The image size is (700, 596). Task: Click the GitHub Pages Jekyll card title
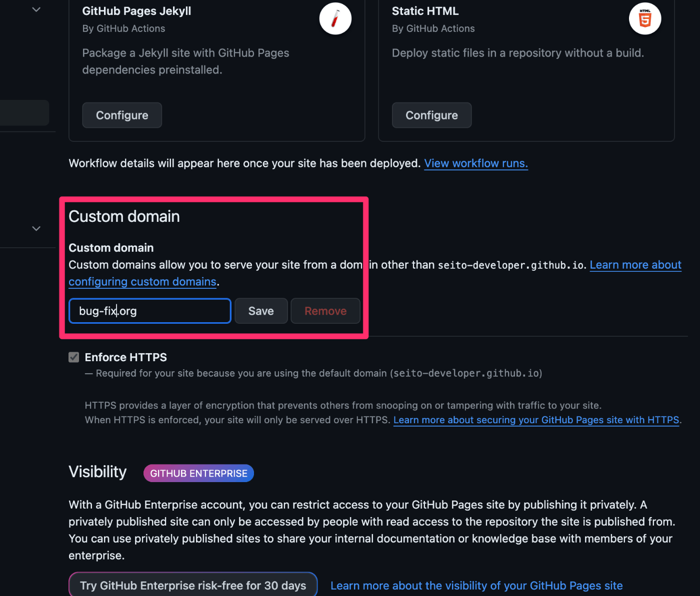(x=136, y=11)
